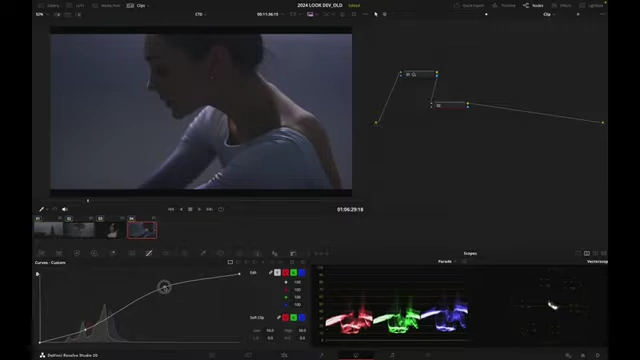Toggle loop playback
Viewport: 640px width, 360px height.
point(221,209)
